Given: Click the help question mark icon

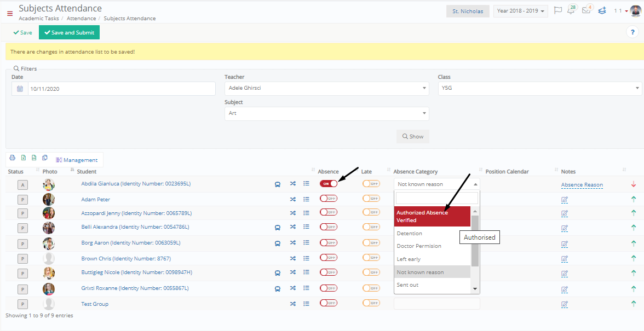Looking at the screenshot, I should click(x=633, y=32).
